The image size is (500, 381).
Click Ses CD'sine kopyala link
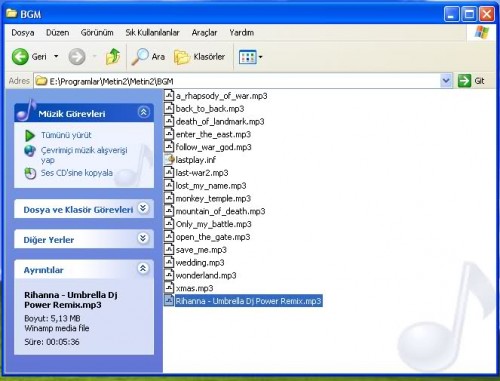click(x=77, y=173)
